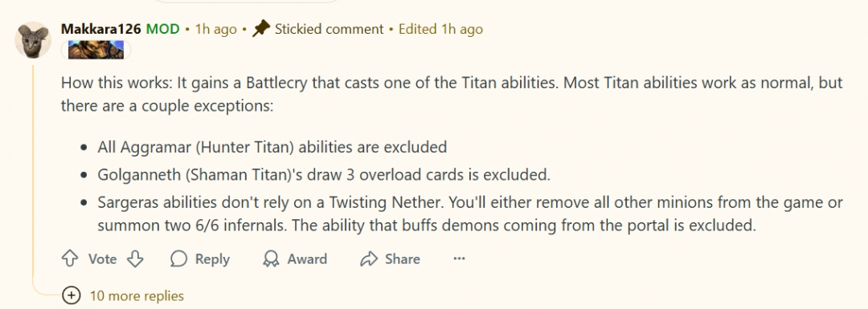868x309 pixels.
Task: Click the "Reply" text label
Action: pos(212,258)
